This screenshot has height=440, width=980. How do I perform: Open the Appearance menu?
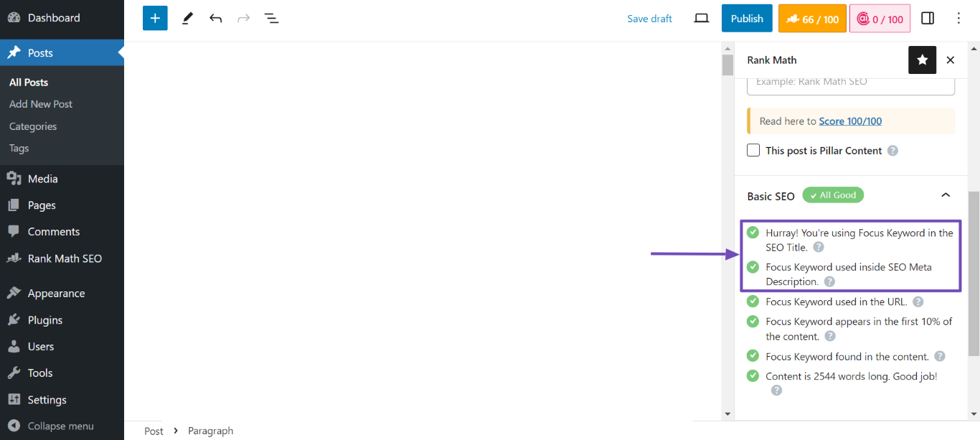pyautogui.click(x=62, y=294)
